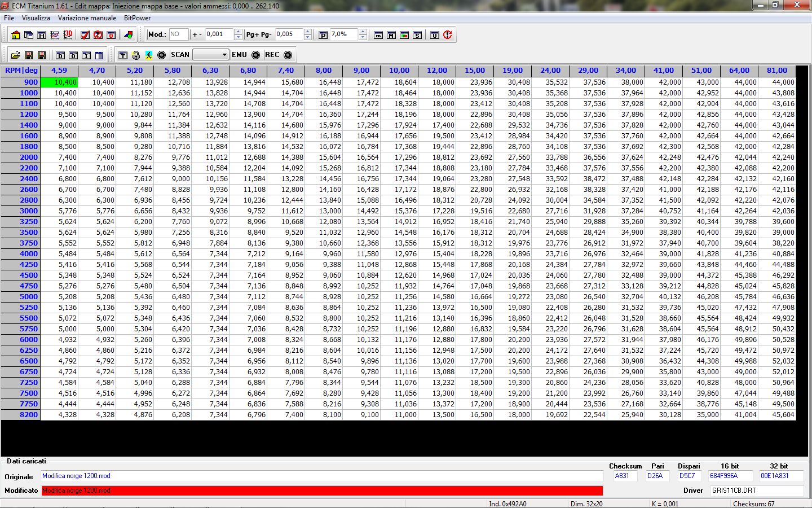
Task: Click the blue table columns icon
Action: coord(99,55)
